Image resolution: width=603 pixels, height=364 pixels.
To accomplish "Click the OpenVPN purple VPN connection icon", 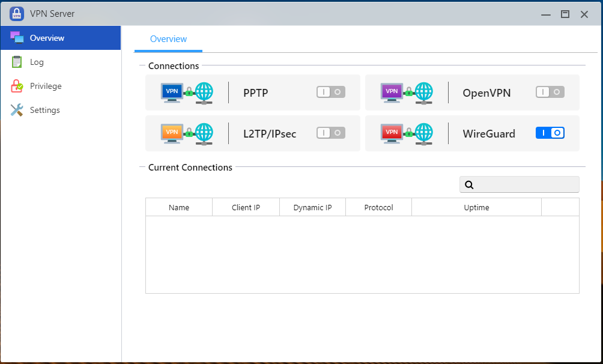I will point(407,93).
